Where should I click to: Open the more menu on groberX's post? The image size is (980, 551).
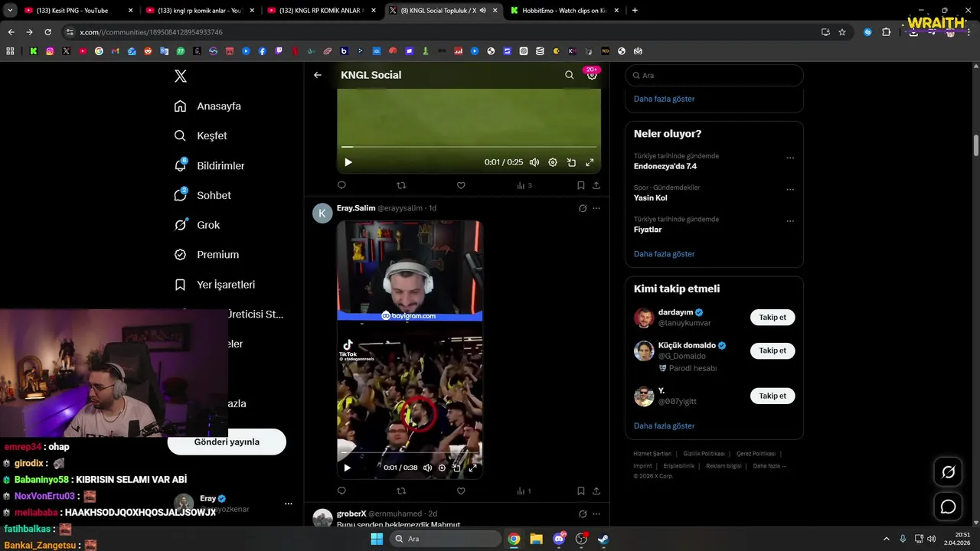(596, 514)
